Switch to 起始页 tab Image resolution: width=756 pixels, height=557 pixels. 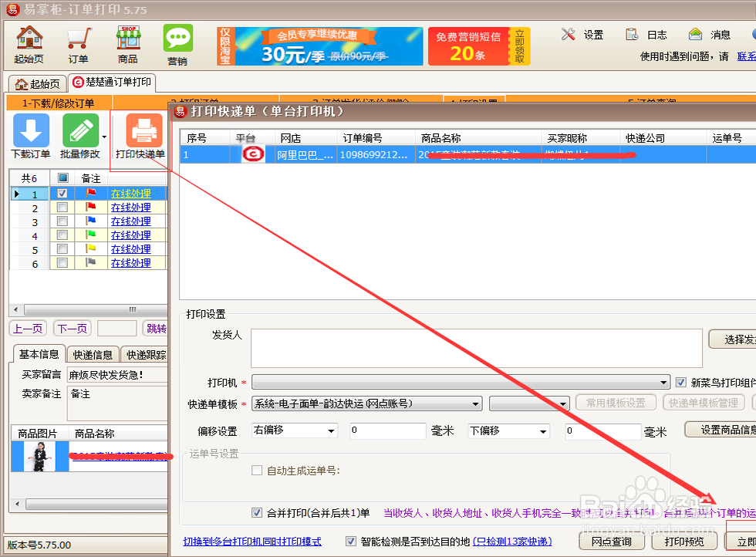38,84
